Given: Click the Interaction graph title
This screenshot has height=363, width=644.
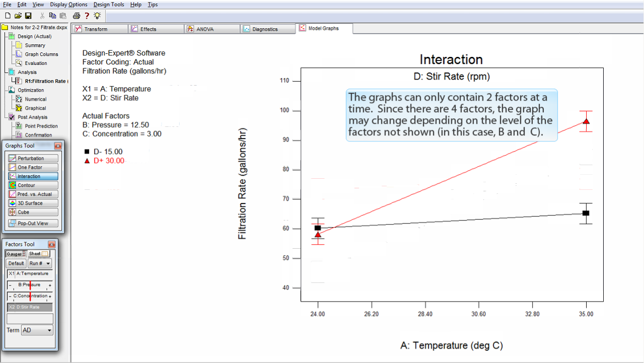Looking at the screenshot, I should [x=451, y=59].
